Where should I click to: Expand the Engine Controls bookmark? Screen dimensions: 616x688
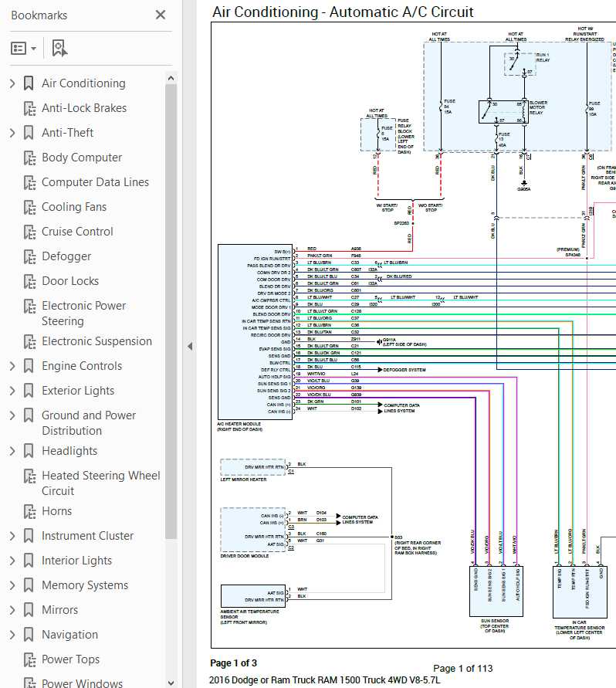(12, 366)
